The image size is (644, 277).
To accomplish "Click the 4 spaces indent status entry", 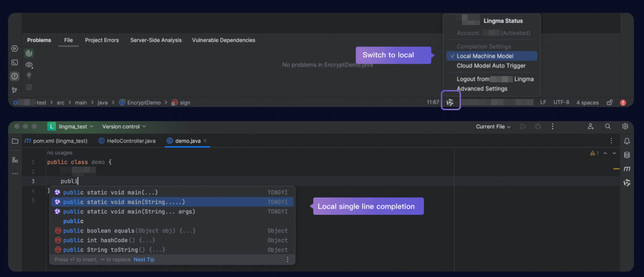I will (587, 103).
